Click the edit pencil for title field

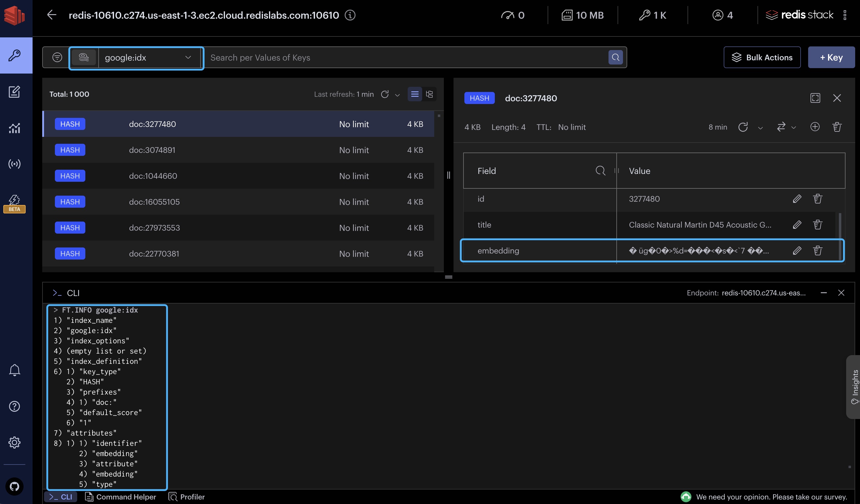(x=797, y=225)
